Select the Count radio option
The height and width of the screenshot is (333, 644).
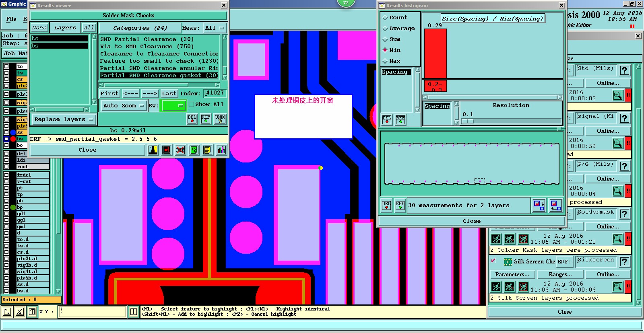click(385, 18)
